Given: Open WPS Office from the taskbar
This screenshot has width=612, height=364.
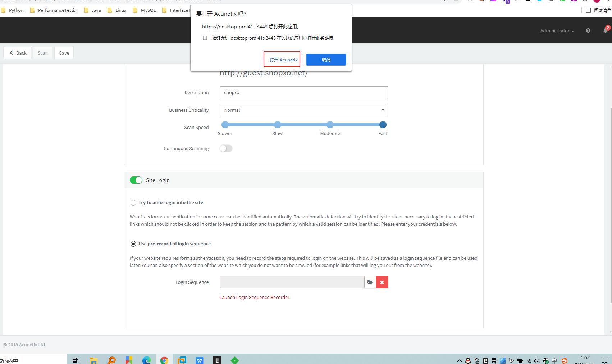Looking at the screenshot, I should point(200,360).
